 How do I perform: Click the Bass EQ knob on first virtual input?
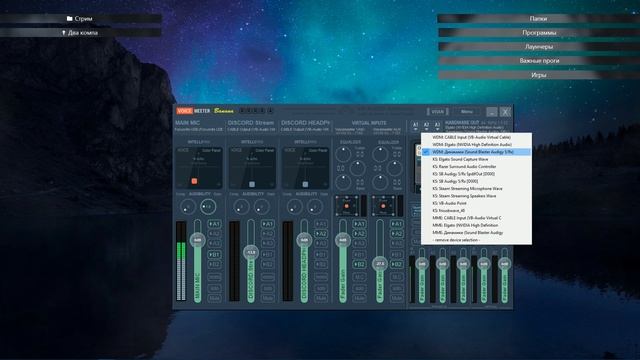point(343,182)
